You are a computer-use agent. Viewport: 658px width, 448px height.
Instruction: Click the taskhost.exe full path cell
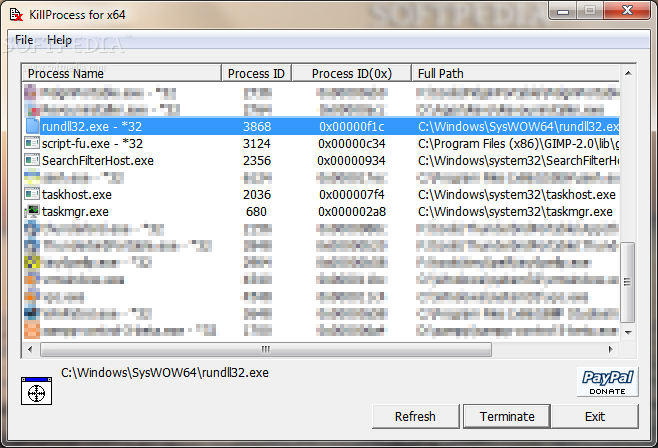(x=517, y=195)
